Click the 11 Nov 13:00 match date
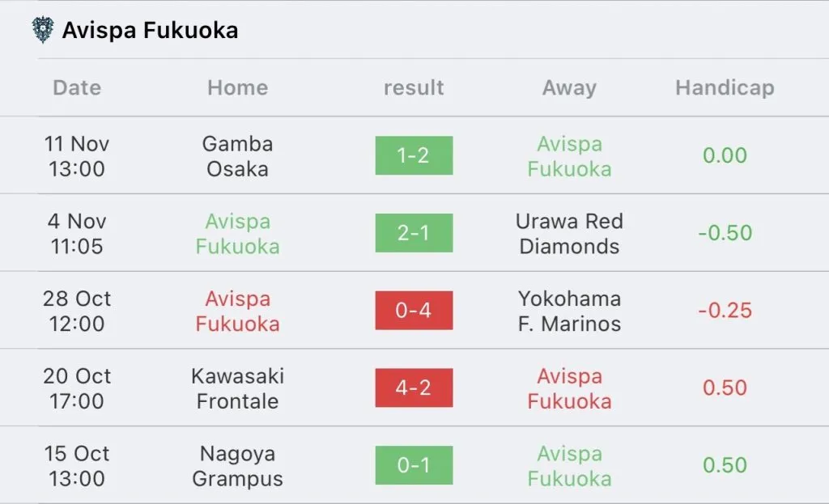 click(77, 156)
